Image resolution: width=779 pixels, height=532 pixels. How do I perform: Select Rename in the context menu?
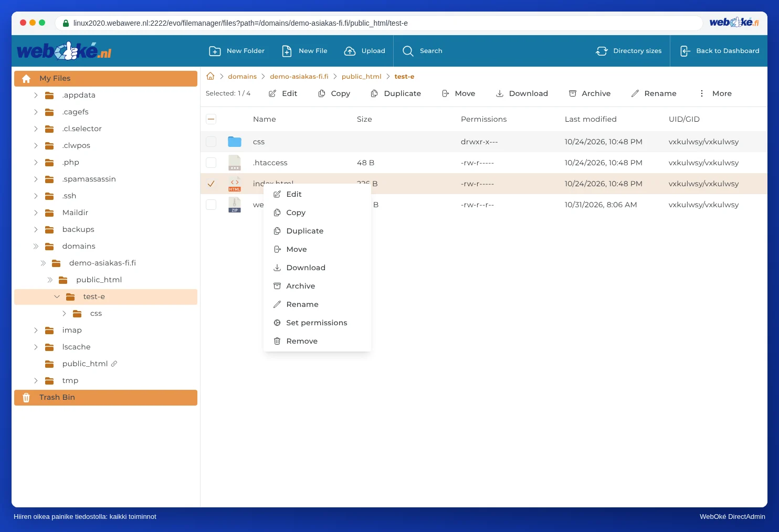(317, 304)
